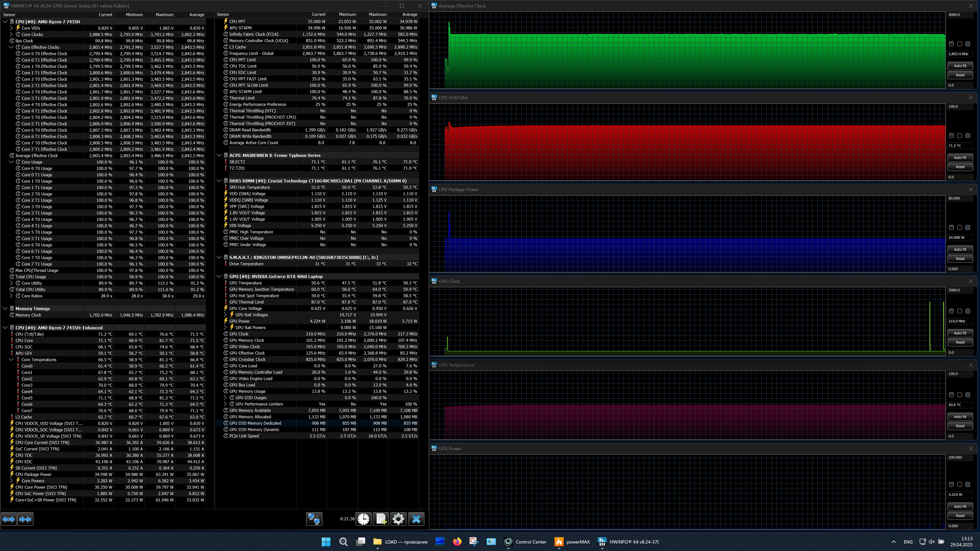Click the clock reset timer icon
This screenshot has width=980, height=551.
(x=363, y=519)
